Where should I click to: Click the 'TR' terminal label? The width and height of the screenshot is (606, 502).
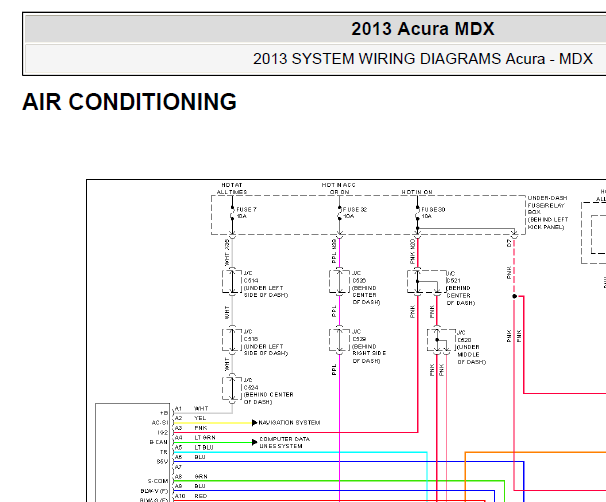point(164,452)
